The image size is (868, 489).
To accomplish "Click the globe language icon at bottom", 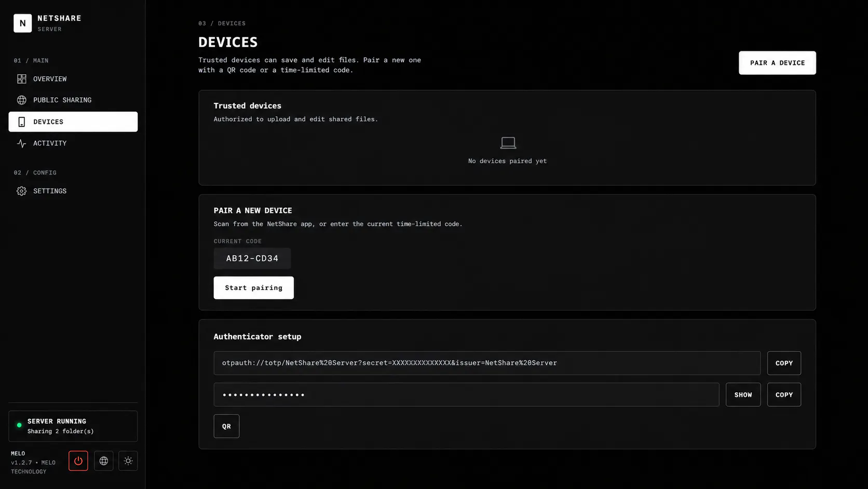I will coord(104,461).
